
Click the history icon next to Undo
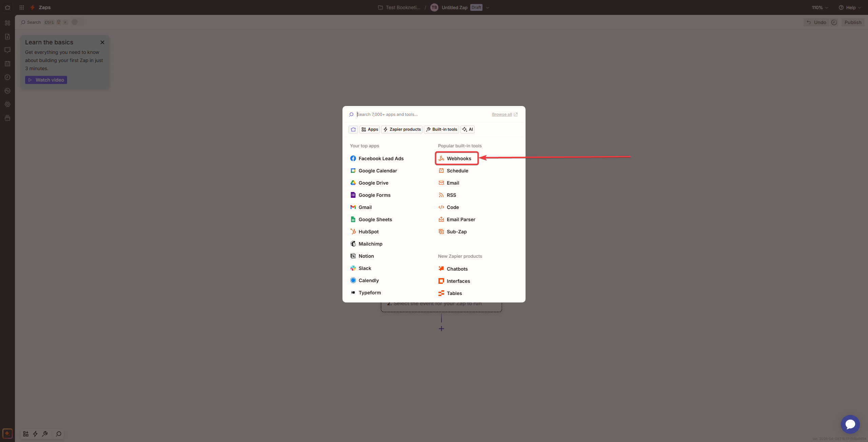point(834,22)
